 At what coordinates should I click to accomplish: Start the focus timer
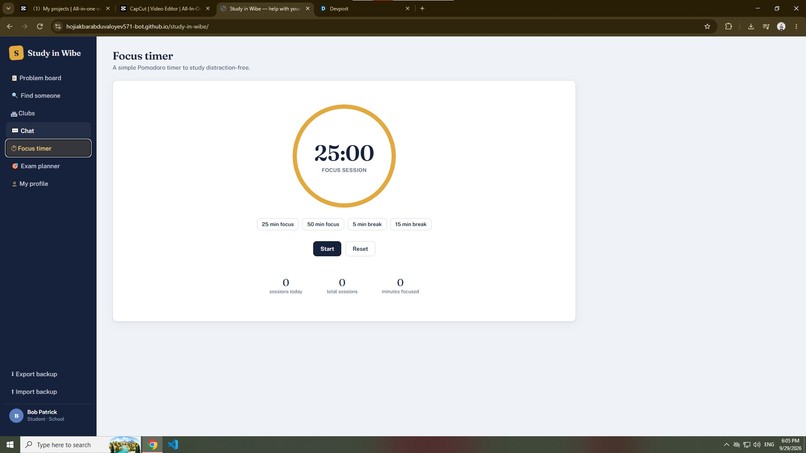(327, 249)
